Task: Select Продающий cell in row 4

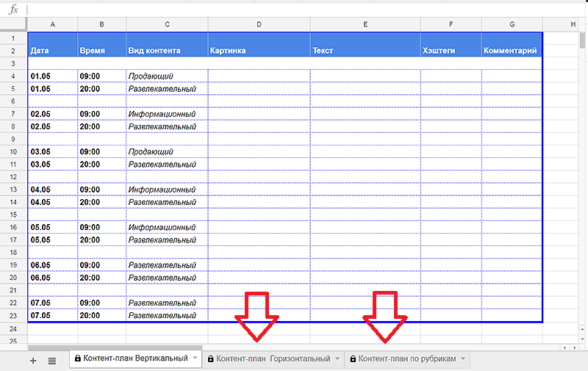Action: click(x=167, y=76)
